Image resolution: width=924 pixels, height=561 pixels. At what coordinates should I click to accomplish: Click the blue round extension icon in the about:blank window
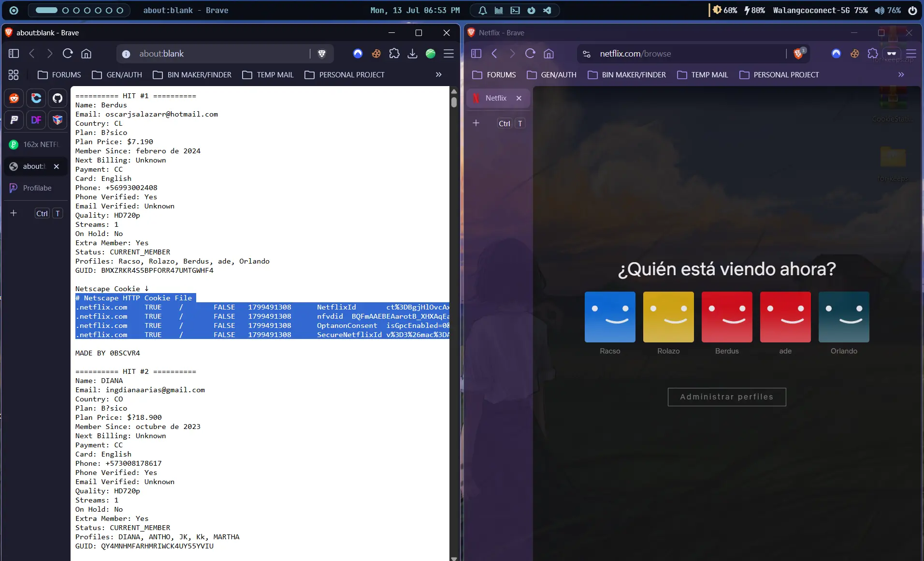pos(358,54)
